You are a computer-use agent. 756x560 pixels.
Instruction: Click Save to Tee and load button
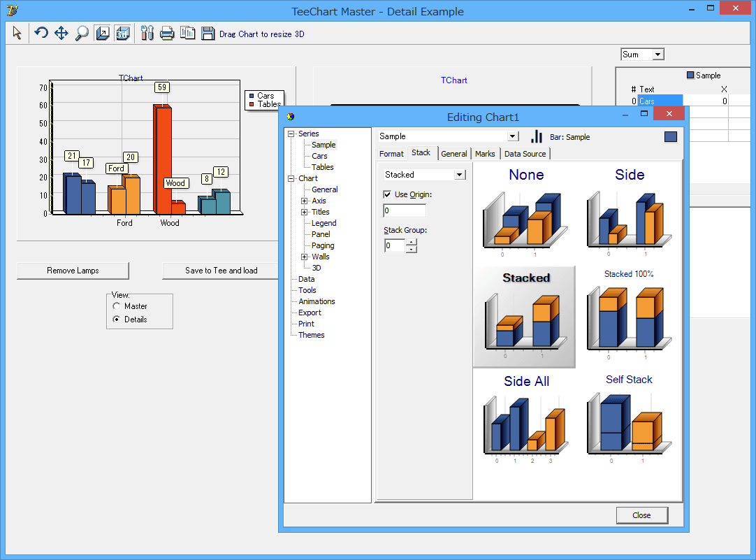(x=221, y=271)
